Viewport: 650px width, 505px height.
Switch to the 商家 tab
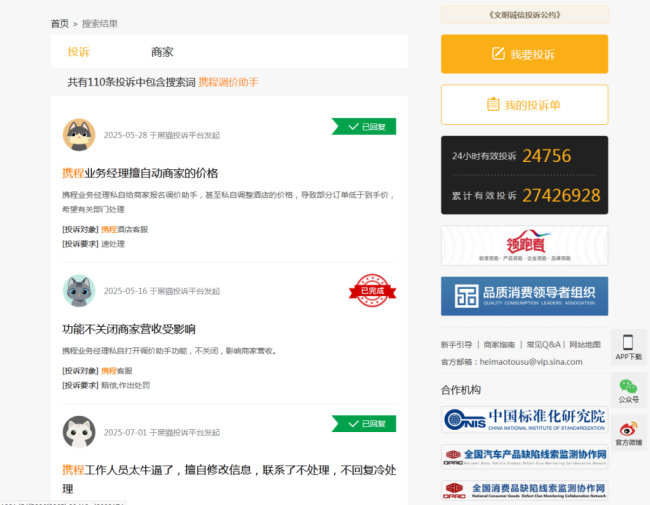click(x=162, y=52)
